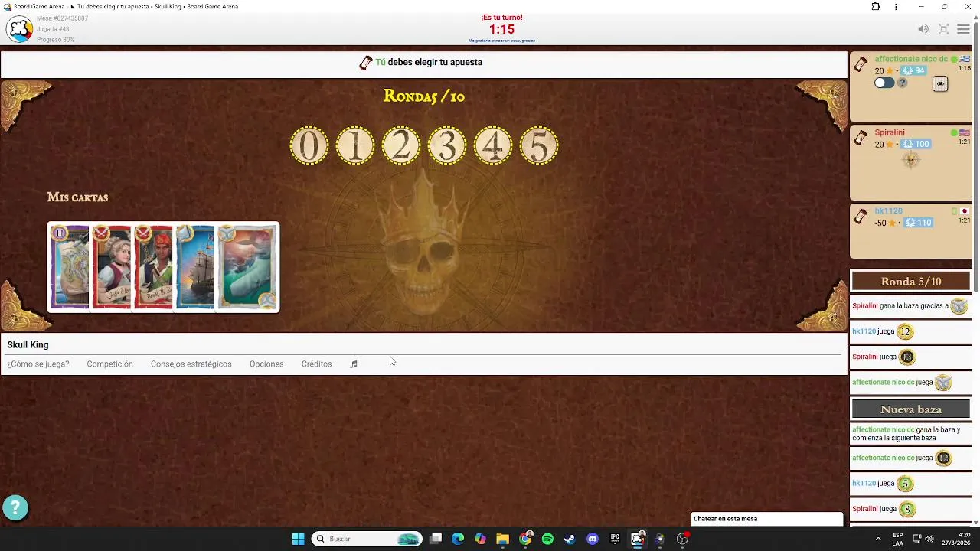The image size is (980, 551).
Task: Click the question mark beside the toggle
Action: (903, 83)
